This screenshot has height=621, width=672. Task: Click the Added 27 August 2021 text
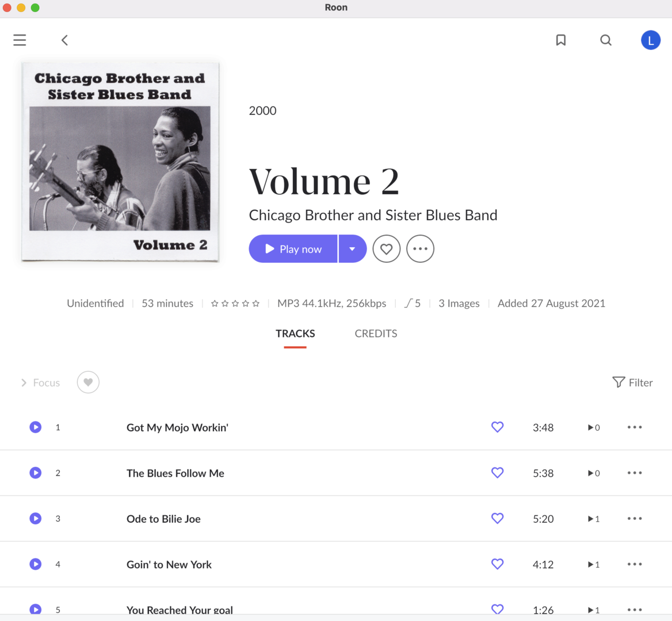551,304
